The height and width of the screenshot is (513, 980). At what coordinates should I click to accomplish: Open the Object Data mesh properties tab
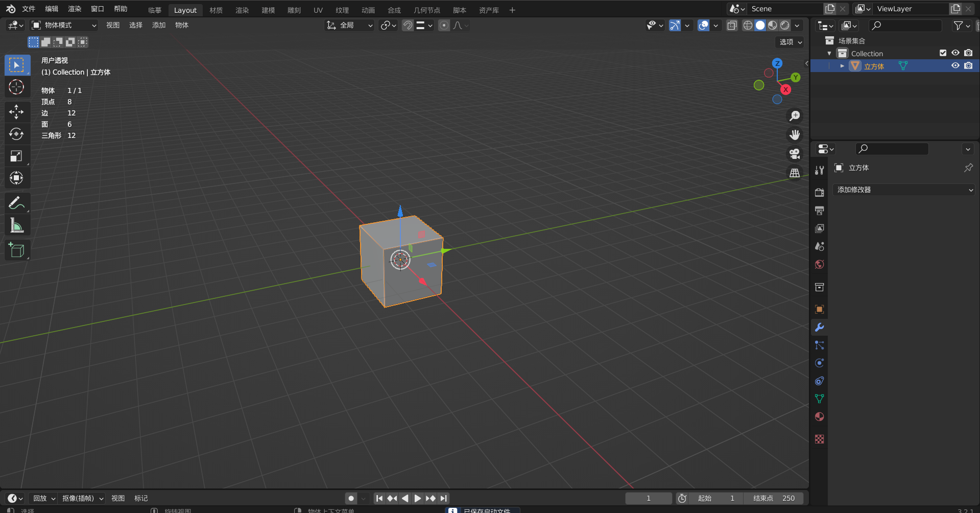pyautogui.click(x=819, y=399)
